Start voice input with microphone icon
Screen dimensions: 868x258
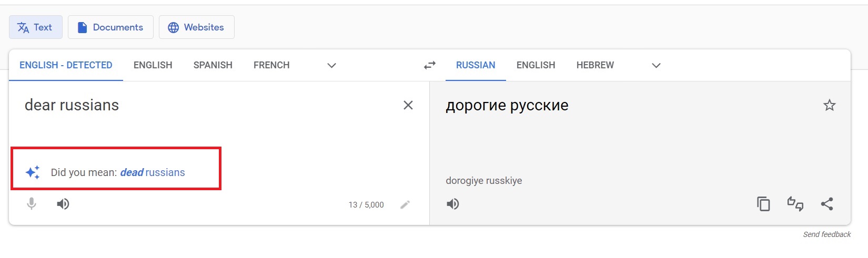click(32, 204)
